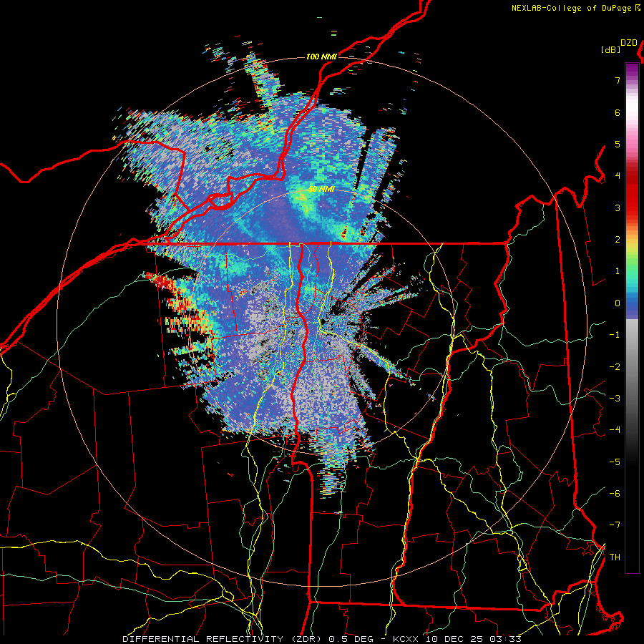Click the KCXX radar site identifier
The image size is (644, 644).
(407, 639)
